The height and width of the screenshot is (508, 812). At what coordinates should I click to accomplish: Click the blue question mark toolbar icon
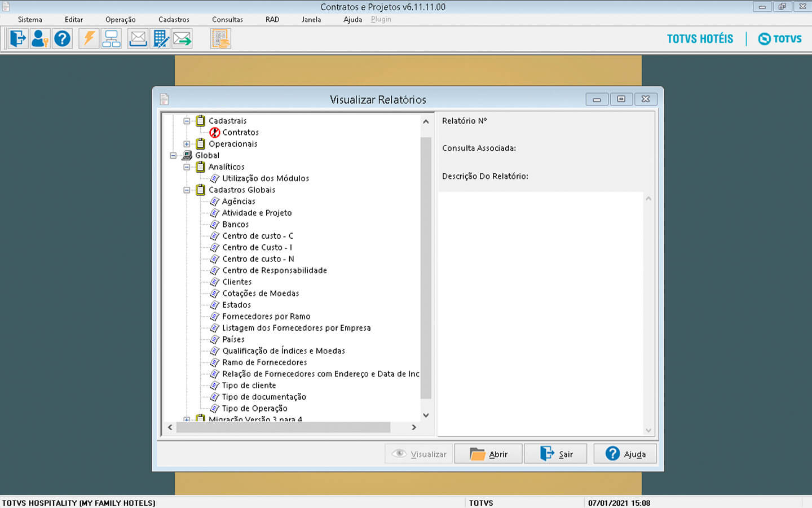pyautogui.click(x=62, y=39)
